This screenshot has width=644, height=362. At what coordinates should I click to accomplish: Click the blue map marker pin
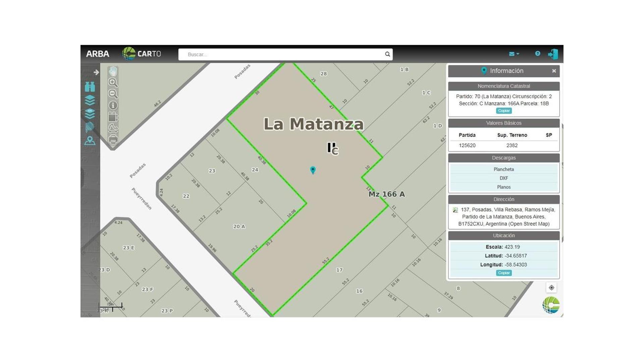pos(313,170)
